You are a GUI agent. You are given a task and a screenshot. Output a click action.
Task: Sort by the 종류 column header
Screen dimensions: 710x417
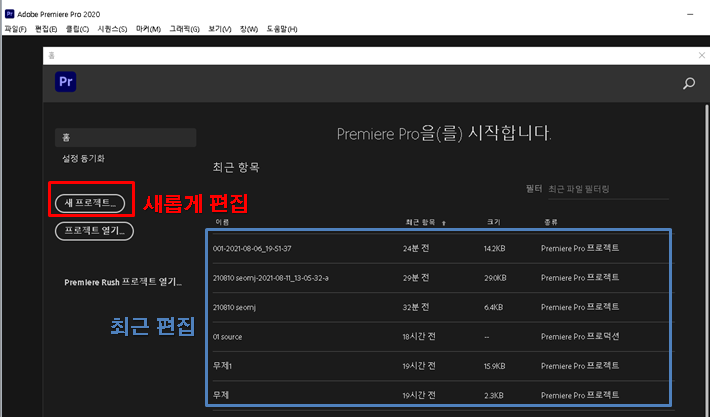[551, 222]
